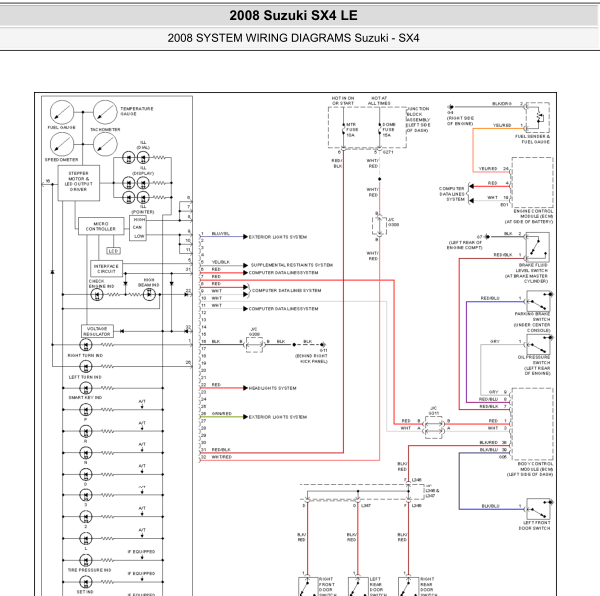Select the Fuel Sender & Fuel Gauge component symbol
This screenshot has height=596, width=600.
(x=538, y=117)
